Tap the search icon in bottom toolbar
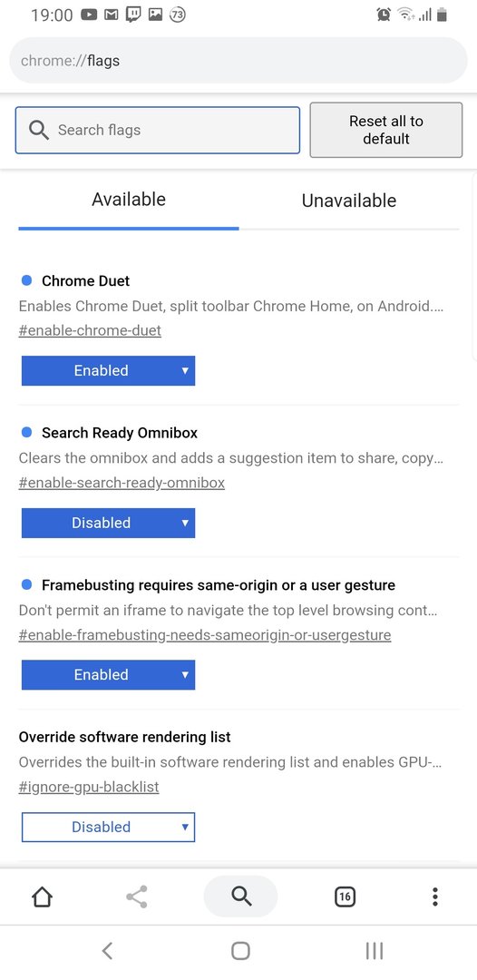477x980 pixels. click(x=241, y=897)
